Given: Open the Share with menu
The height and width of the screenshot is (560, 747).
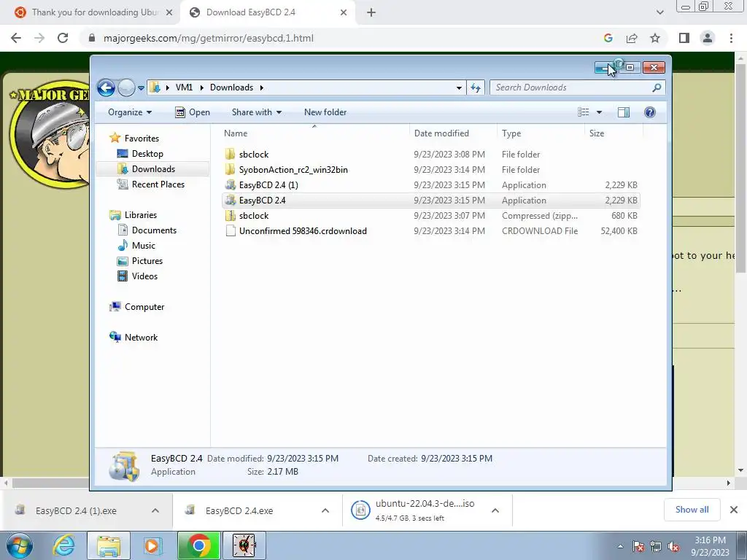Looking at the screenshot, I should pos(256,112).
